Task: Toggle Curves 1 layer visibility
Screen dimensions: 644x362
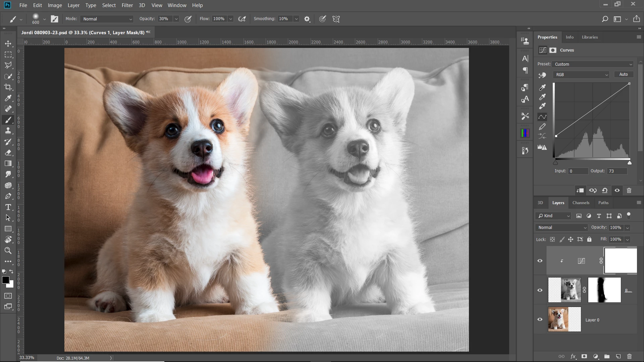Action: coord(540,261)
